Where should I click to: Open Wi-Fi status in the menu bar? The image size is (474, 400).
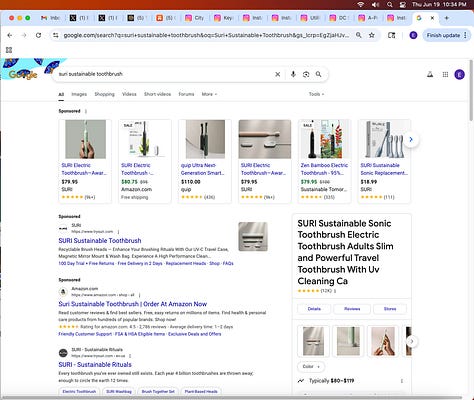click(x=361, y=4)
